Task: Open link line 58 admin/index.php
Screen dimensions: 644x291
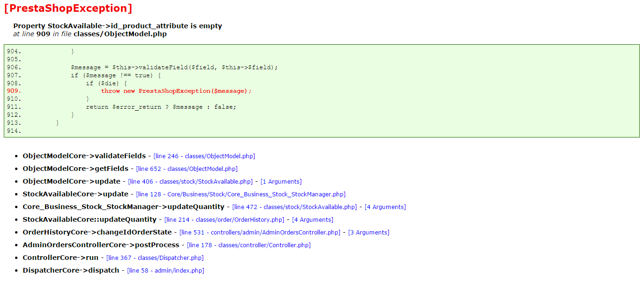Action: pos(165,270)
